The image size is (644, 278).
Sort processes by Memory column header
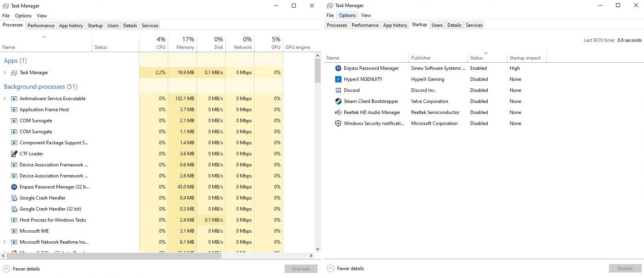182,43
